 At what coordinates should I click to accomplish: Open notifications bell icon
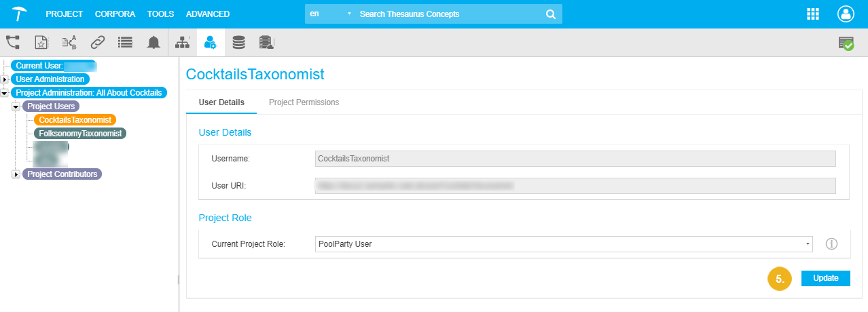pos(153,43)
